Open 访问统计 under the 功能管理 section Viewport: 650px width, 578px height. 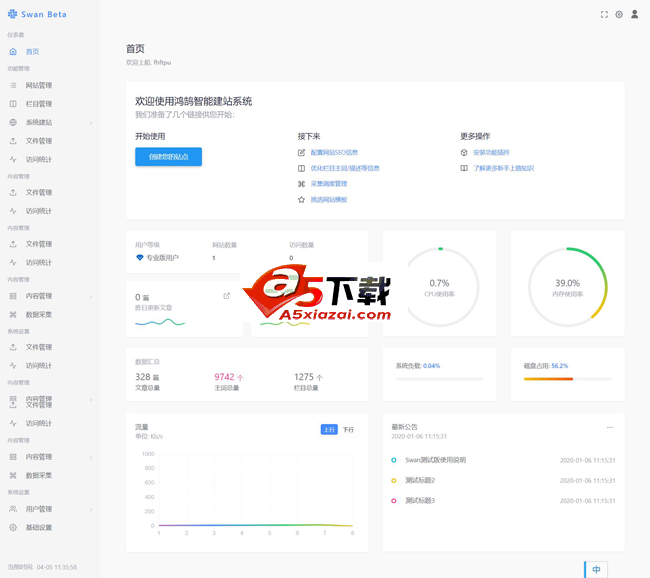[39, 159]
